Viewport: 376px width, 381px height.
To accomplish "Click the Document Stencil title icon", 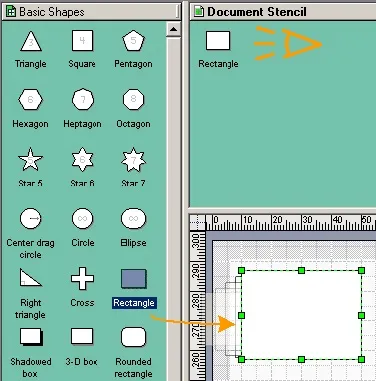I will [x=199, y=11].
